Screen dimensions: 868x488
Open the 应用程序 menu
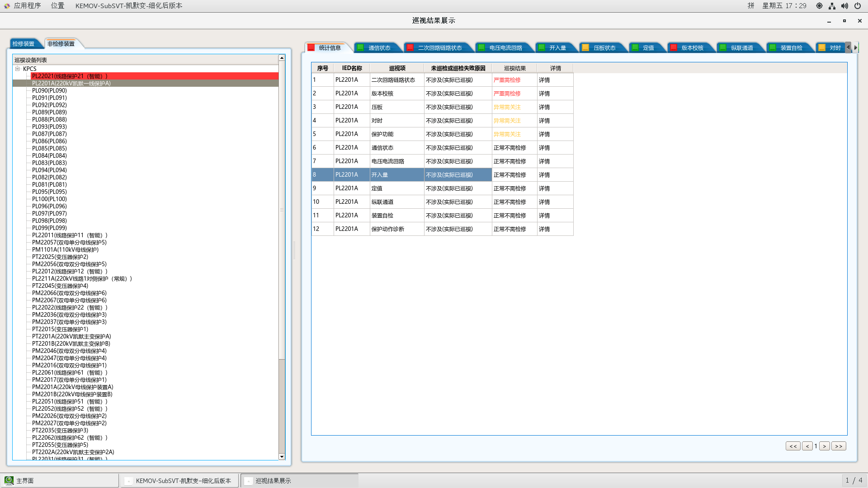(x=27, y=6)
